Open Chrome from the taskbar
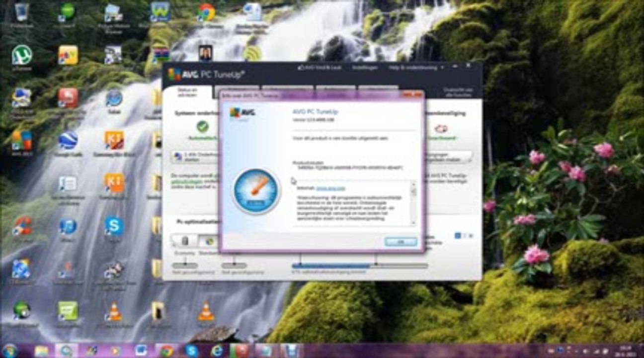The height and width of the screenshot is (358, 644). 166,351
